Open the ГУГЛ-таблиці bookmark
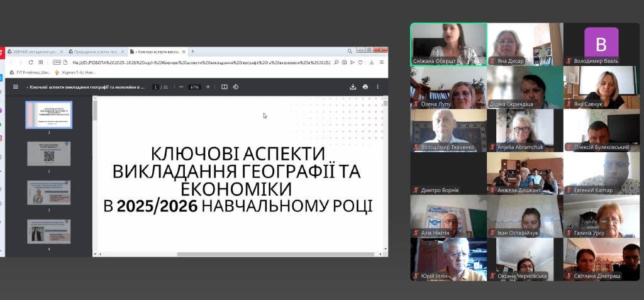The height and width of the screenshot is (300, 644). point(30,72)
